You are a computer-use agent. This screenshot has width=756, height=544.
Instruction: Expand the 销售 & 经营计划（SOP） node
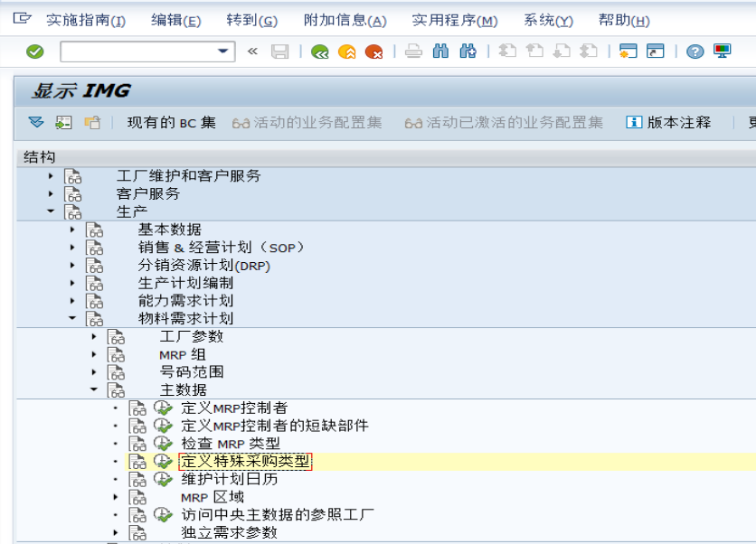tap(72, 248)
